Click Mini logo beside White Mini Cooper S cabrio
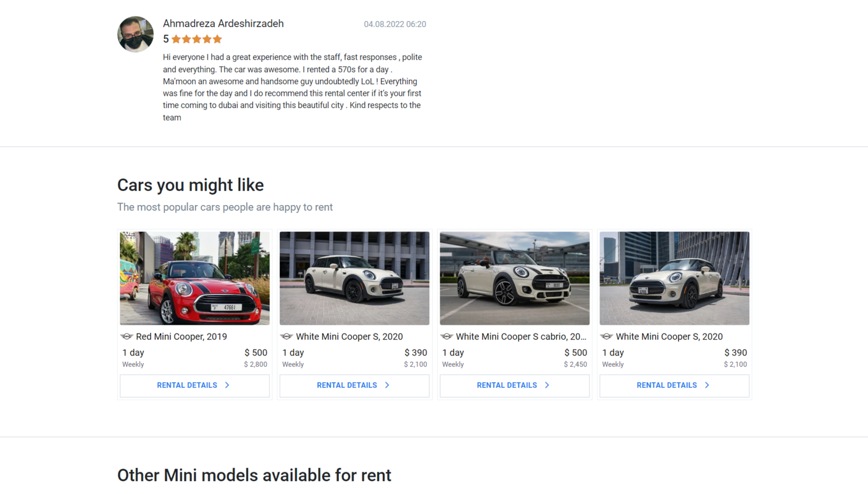 (x=446, y=337)
